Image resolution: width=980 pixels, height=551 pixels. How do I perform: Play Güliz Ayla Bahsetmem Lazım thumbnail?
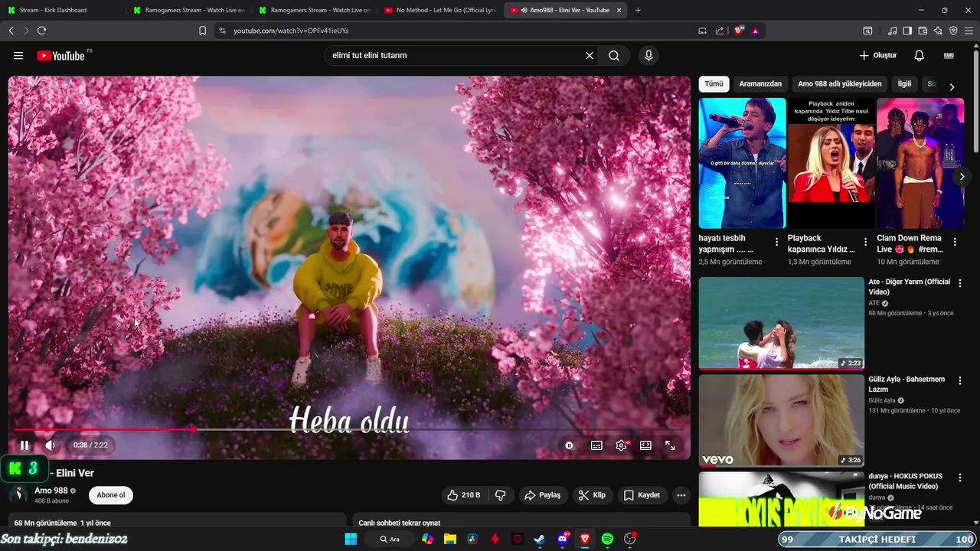[x=782, y=420]
